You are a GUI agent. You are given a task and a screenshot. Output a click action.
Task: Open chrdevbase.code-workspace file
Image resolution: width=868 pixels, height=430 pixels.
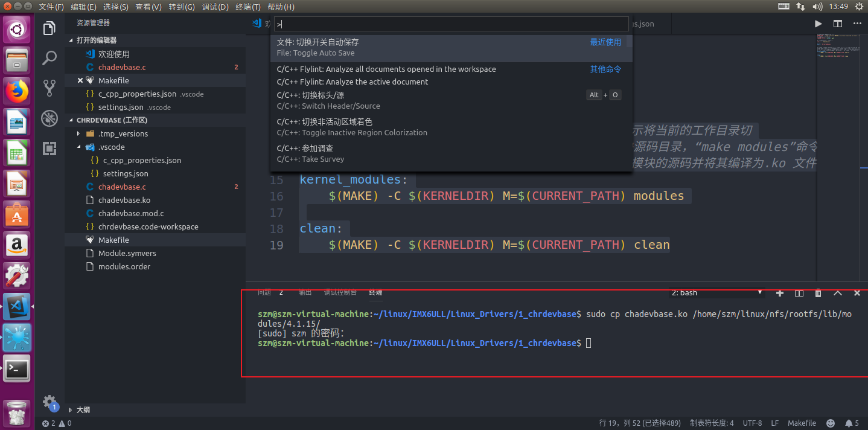click(x=155, y=226)
